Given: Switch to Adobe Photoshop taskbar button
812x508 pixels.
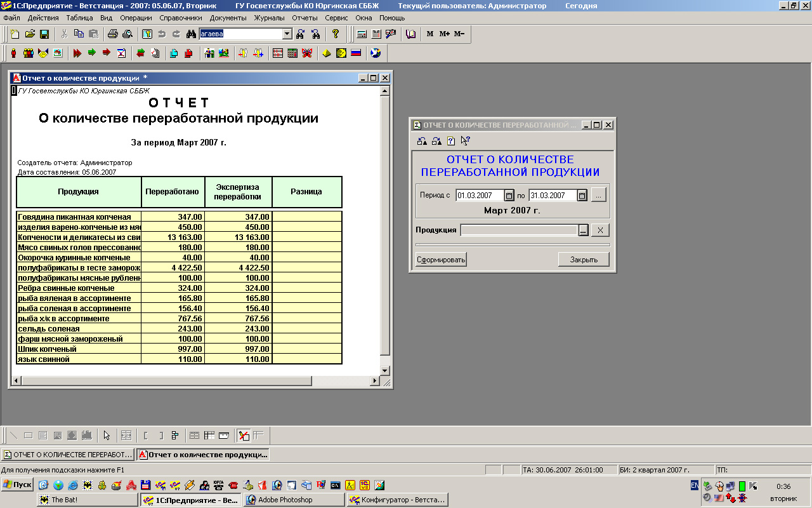Looking at the screenshot, I should (294, 500).
